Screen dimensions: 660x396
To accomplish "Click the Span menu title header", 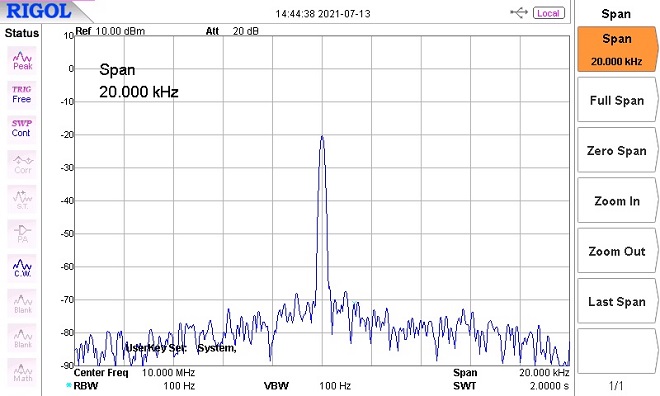I will click(616, 14).
